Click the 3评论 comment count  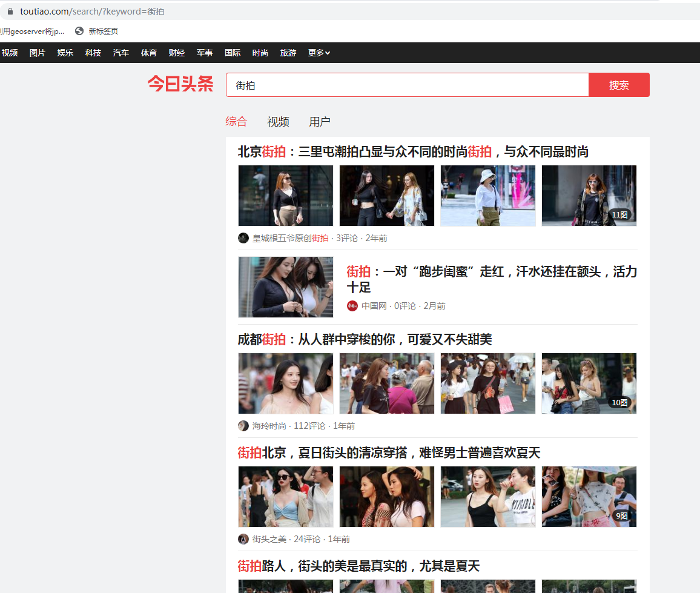tap(347, 238)
